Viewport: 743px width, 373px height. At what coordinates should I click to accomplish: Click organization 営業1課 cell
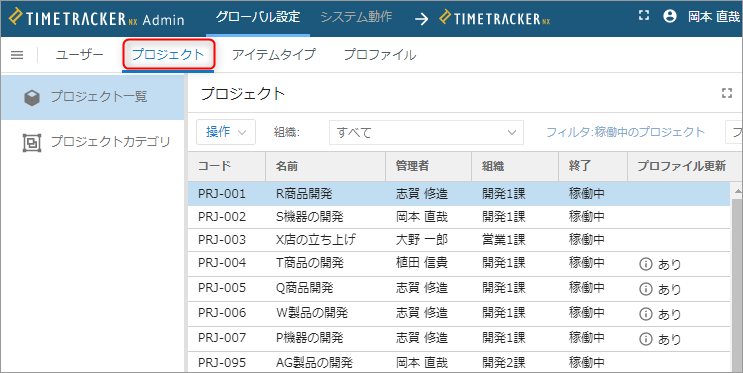point(504,240)
